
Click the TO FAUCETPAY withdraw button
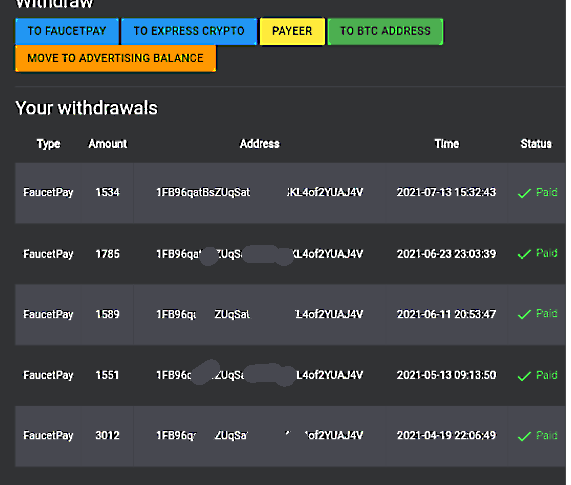click(67, 31)
